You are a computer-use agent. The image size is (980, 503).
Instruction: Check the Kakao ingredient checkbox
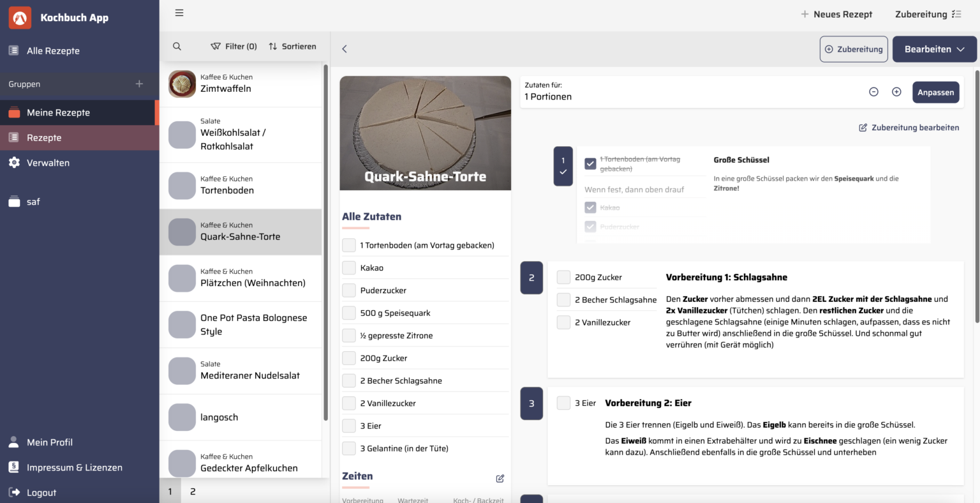click(x=349, y=268)
